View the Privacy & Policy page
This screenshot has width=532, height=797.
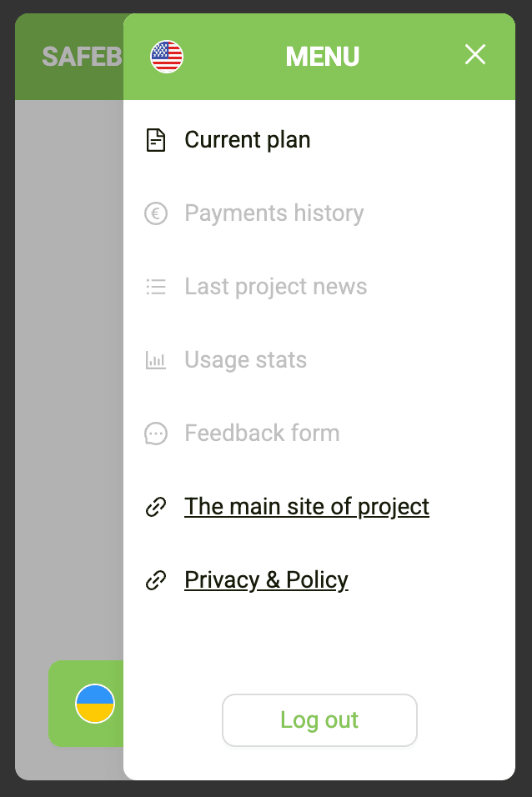click(266, 579)
